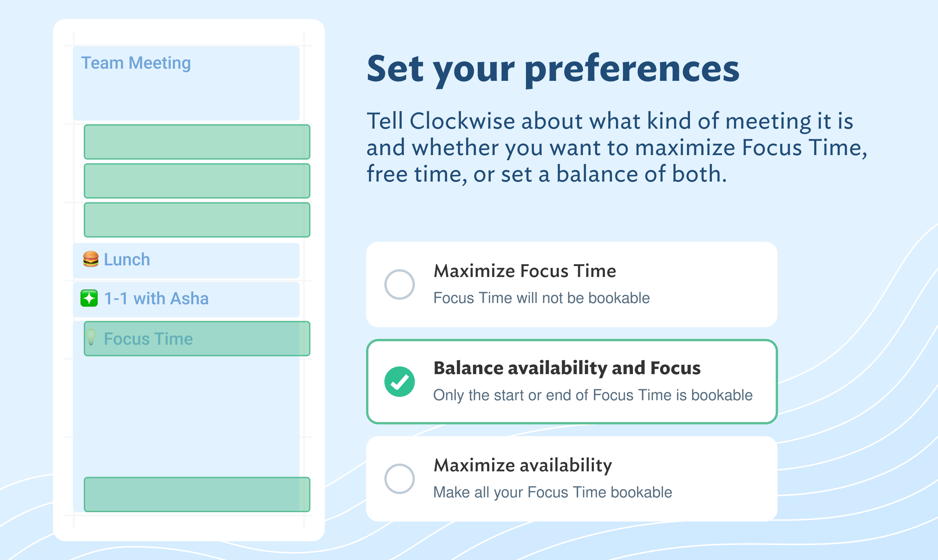Click the Set your preferences heading

[x=553, y=70]
